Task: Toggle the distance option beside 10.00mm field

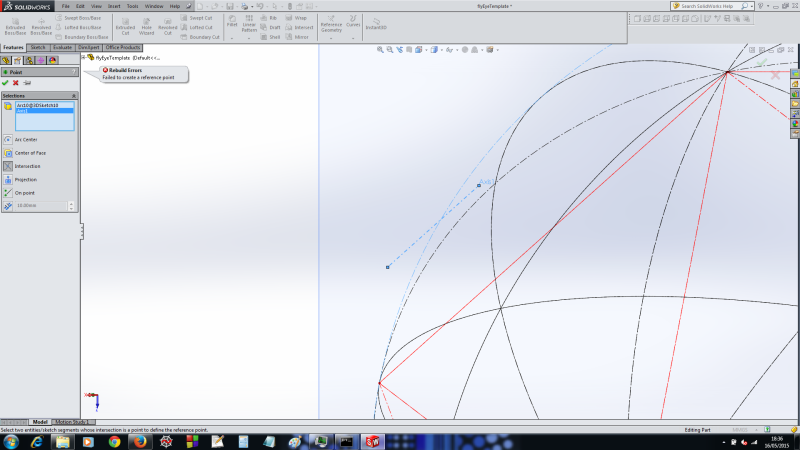Action: point(8,206)
